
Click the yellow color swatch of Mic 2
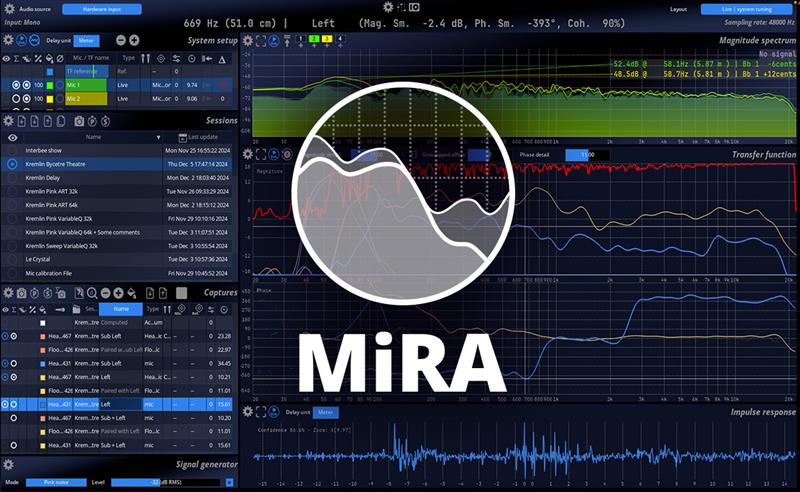(50, 99)
